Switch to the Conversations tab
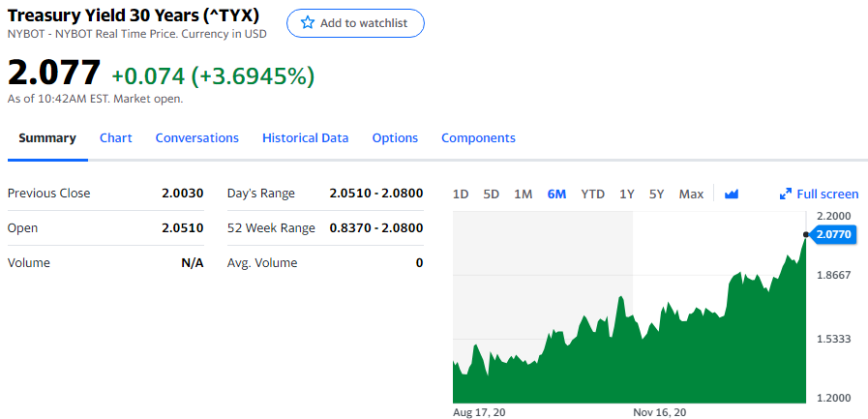This screenshot has height=419, width=868. tap(197, 138)
